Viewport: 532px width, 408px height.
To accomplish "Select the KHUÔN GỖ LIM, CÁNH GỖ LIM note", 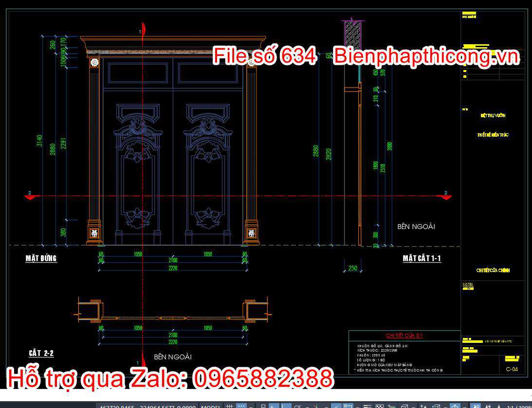I will 383,346.
